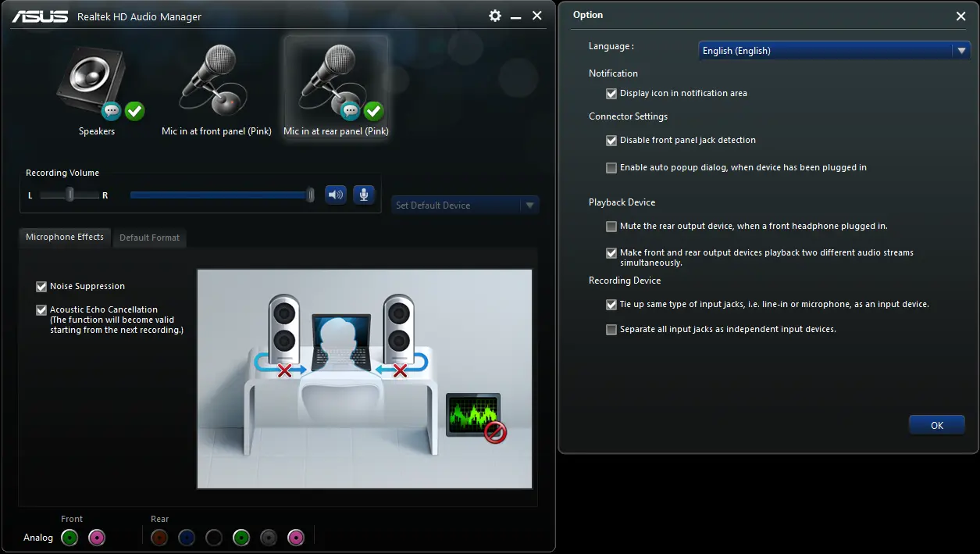The image size is (980, 554).
Task: Open settings with the gear icon
Action: pyautogui.click(x=495, y=16)
